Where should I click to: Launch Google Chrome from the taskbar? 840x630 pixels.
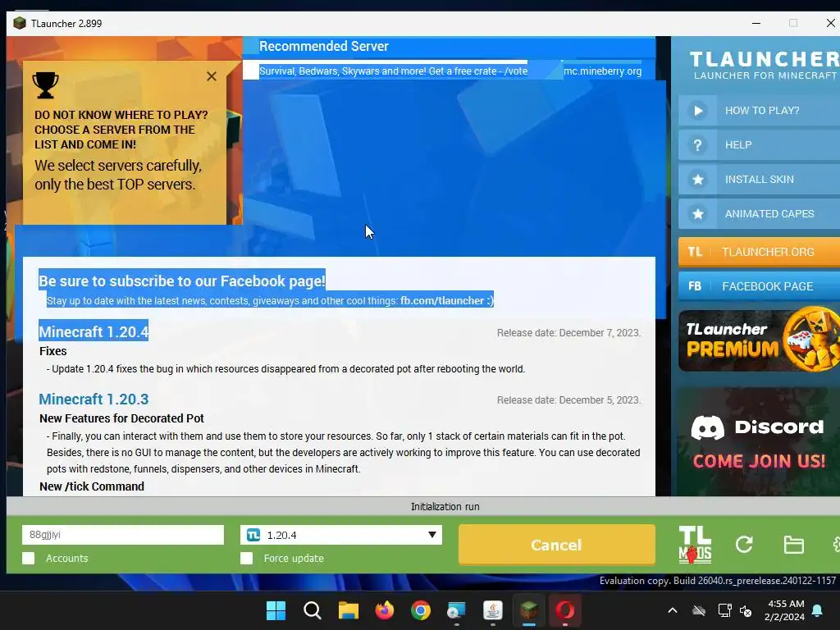pos(421,610)
